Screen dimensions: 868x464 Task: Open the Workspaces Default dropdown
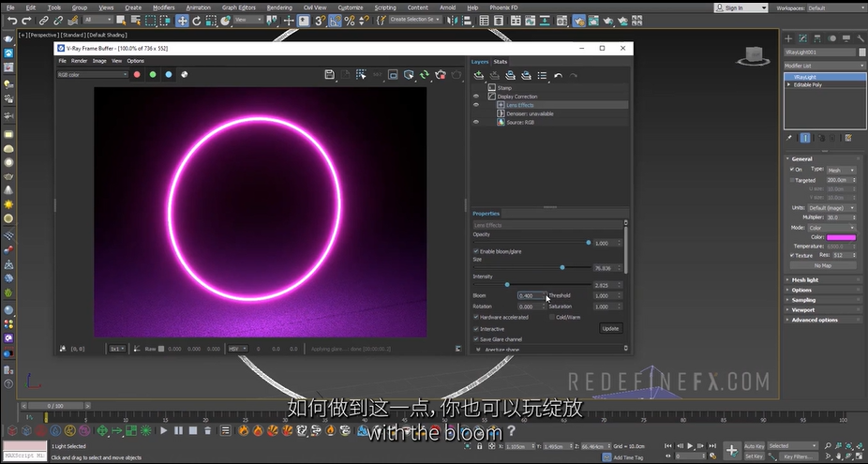836,7
